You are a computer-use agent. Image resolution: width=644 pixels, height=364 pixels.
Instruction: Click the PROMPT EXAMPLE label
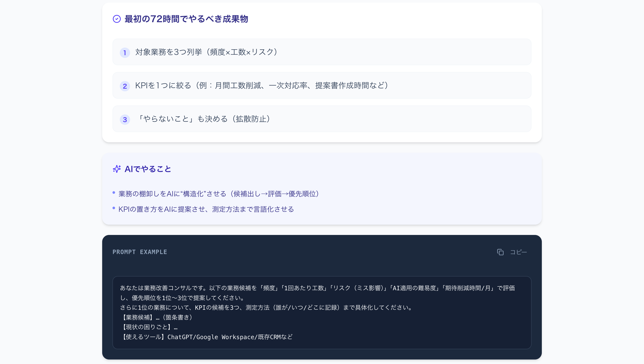click(140, 252)
